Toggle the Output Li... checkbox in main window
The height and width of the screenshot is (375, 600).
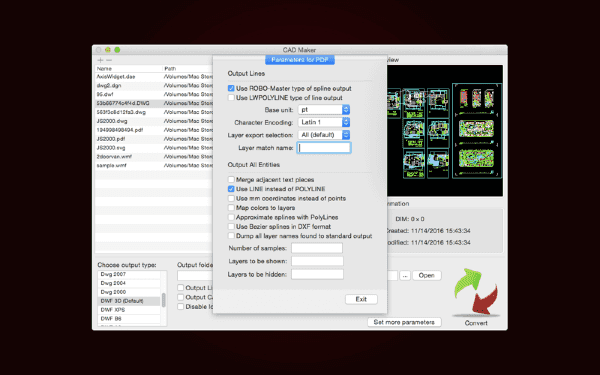(181, 288)
